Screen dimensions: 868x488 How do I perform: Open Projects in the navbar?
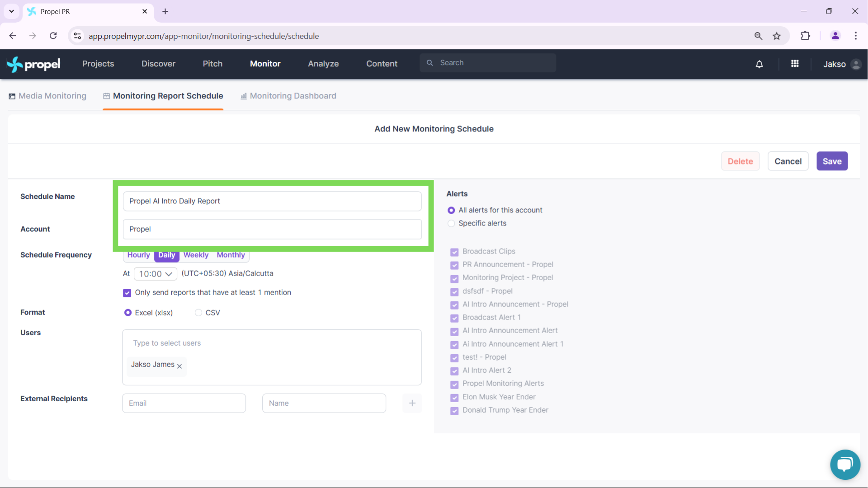98,64
